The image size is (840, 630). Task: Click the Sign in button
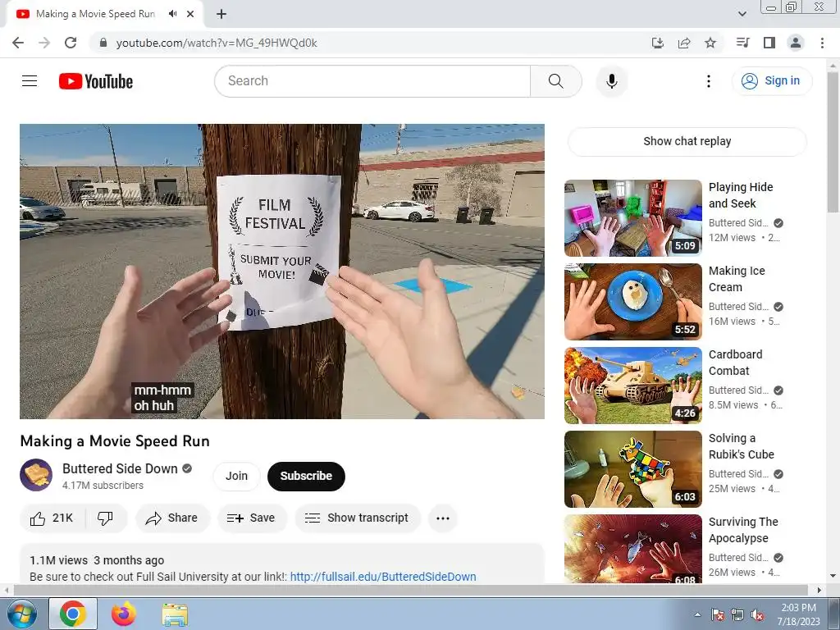(771, 81)
